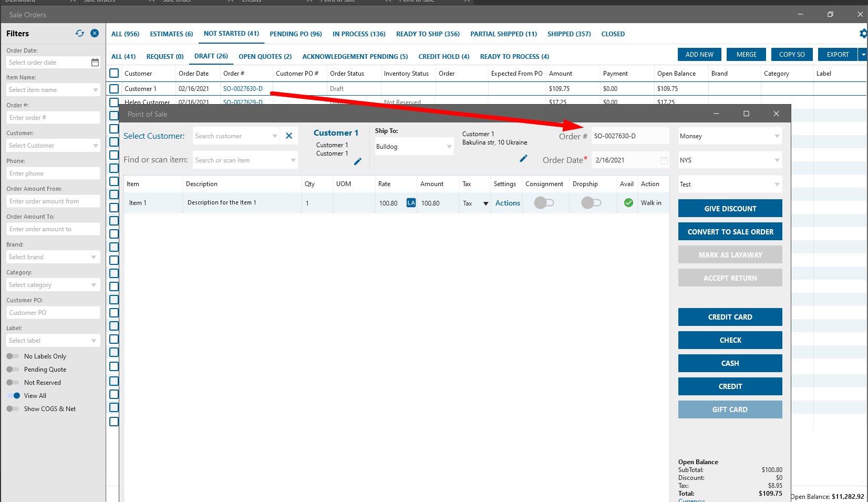Open the order date calendar picker
Image resolution: width=868 pixels, height=502 pixels.
click(95, 63)
